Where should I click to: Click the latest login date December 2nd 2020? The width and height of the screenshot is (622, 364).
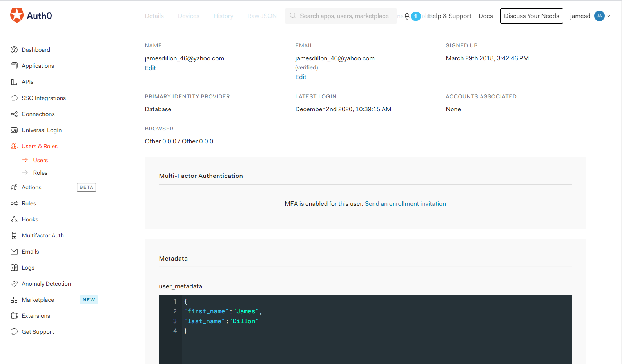click(343, 109)
